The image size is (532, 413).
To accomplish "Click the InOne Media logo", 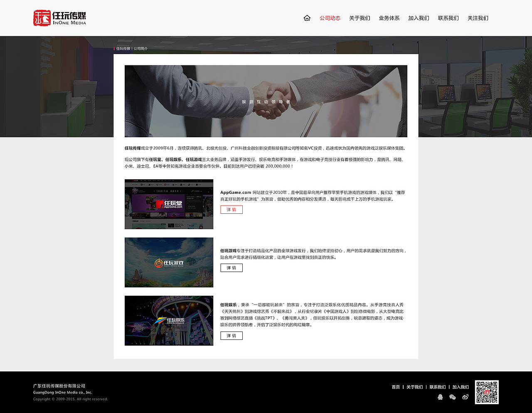I will click(x=60, y=18).
